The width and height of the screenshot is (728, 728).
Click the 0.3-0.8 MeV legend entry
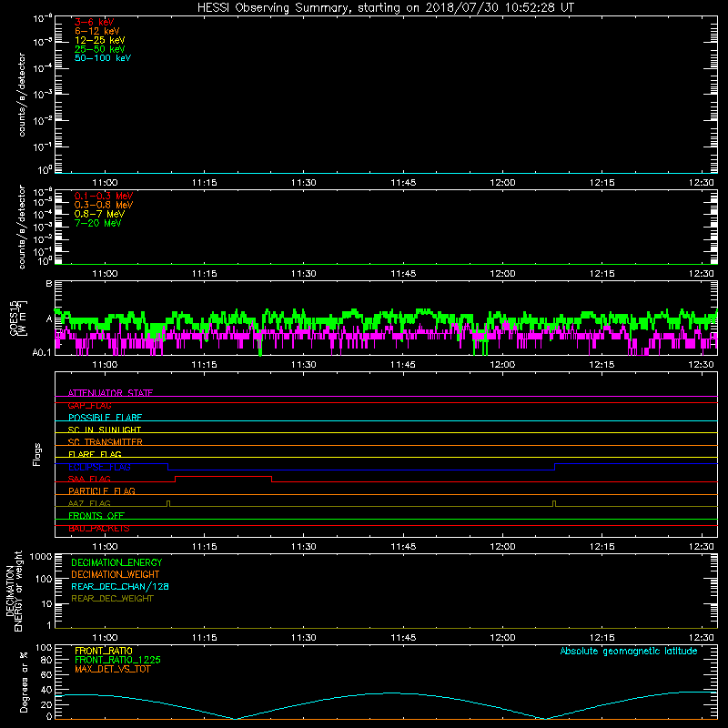(104, 205)
